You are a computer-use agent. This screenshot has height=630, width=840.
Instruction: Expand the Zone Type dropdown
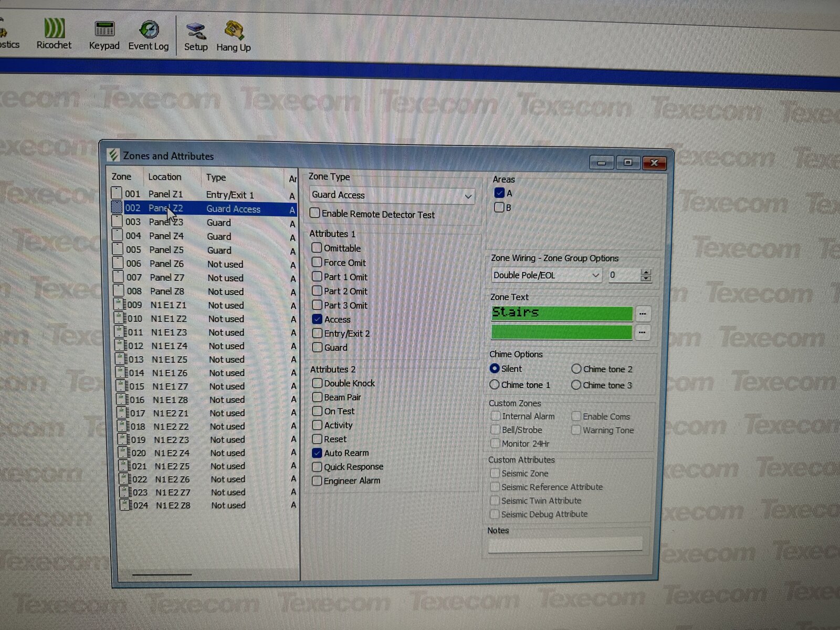468,196
